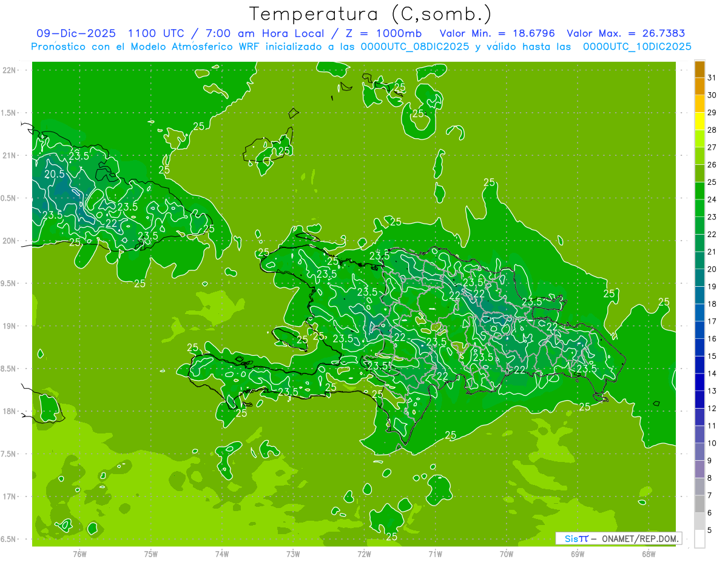Click the 27 value on color scale
The image size is (728, 562).
click(x=712, y=147)
